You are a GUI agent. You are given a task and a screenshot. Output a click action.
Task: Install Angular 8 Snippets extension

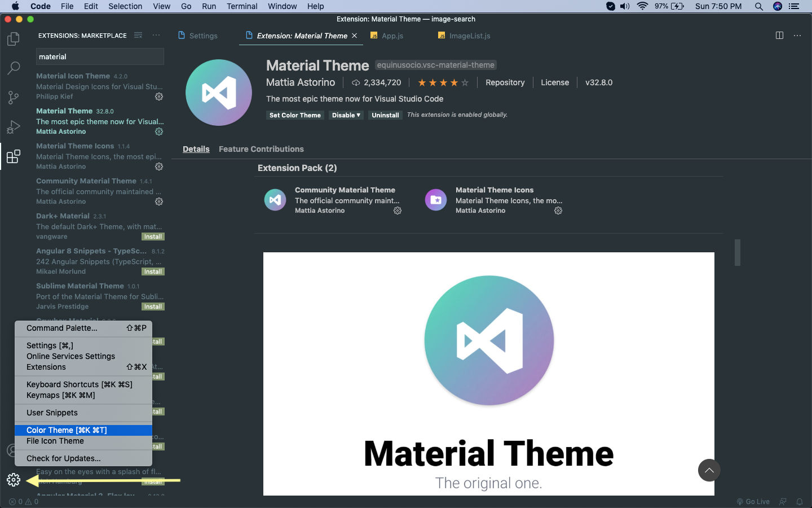(153, 271)
